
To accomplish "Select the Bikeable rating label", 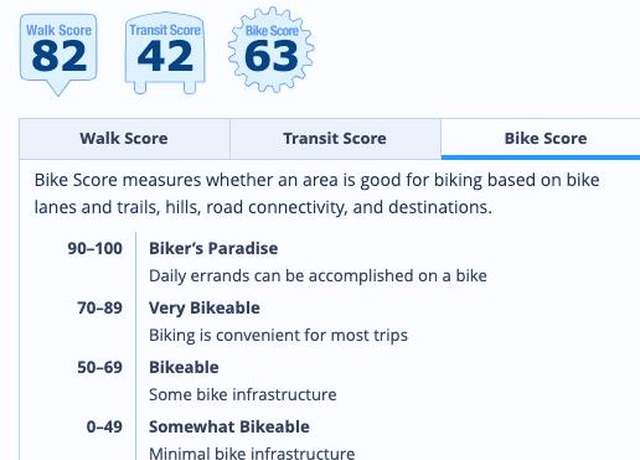I will (x=184, y=367).
